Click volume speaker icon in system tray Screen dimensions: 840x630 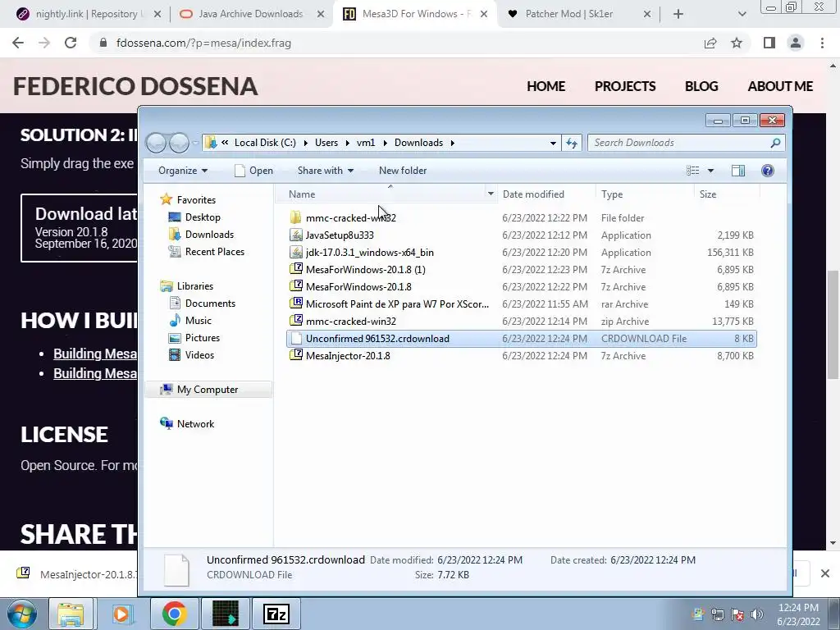click(757, 614)
